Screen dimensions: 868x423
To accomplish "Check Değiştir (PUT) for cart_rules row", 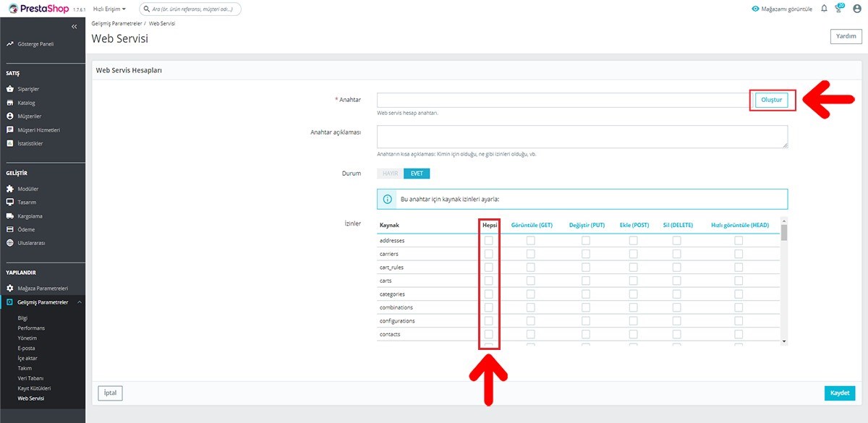I will (586, 267).
